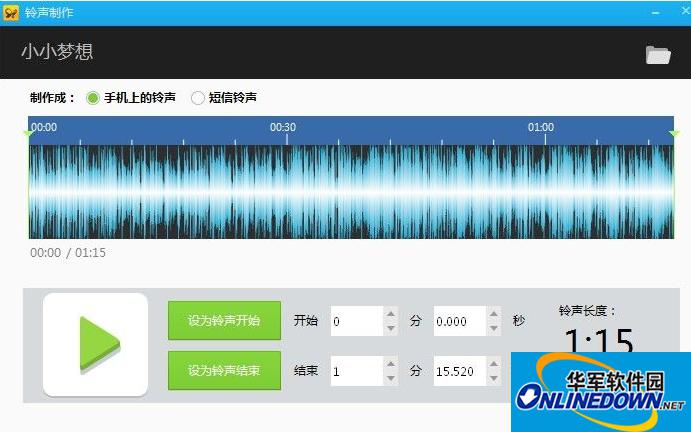Screen dimensions: 691x432
Task: Click the start seconds field showing 0.000
Action: point(460,321)
